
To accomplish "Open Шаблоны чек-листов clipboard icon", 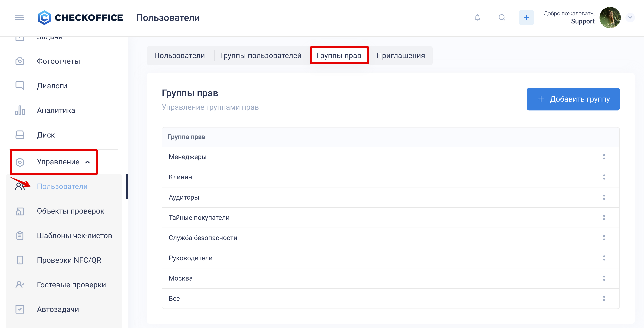I will click(x=20, y=236).
